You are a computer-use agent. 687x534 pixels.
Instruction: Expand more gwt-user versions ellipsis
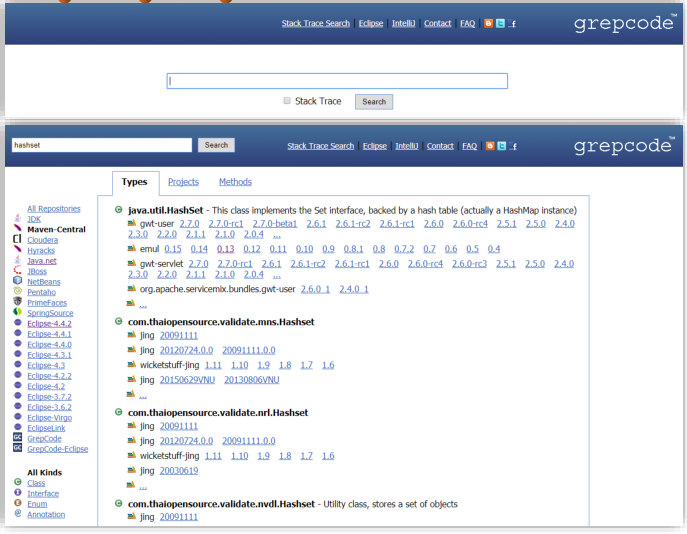click(x=276, y=235)
